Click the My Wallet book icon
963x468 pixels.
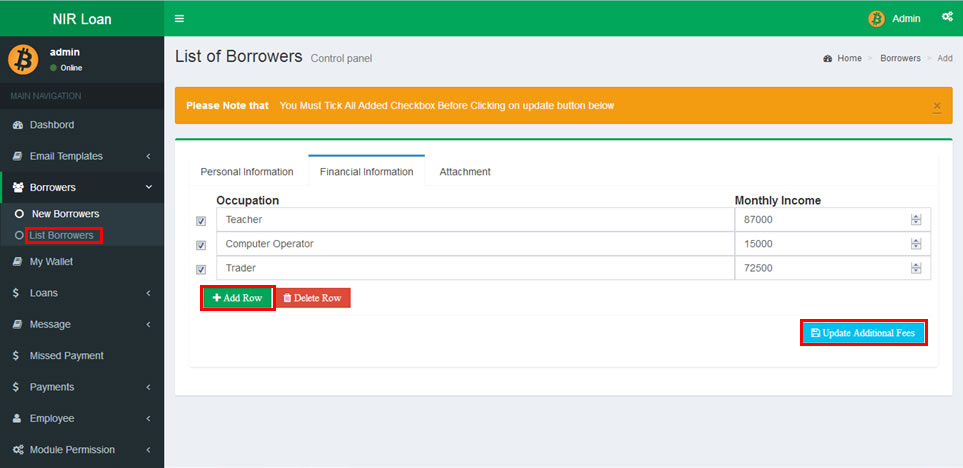(x=18, y=262)
